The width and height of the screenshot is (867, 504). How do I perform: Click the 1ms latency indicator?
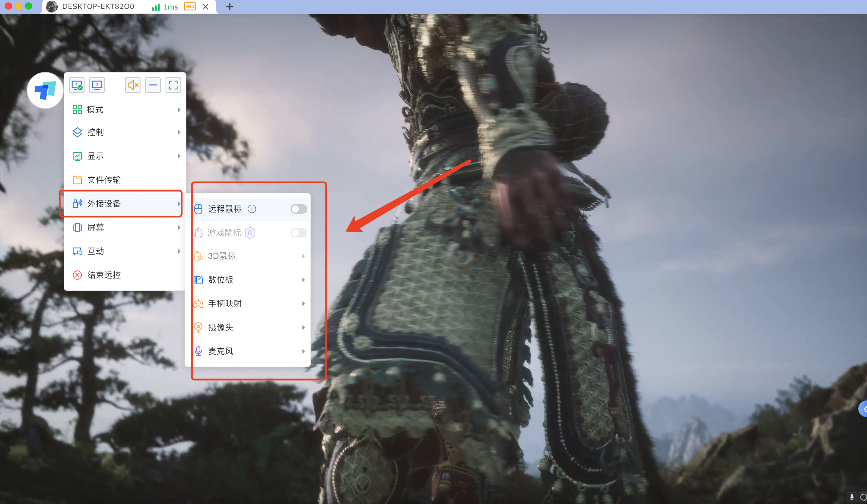click(170, 7)
